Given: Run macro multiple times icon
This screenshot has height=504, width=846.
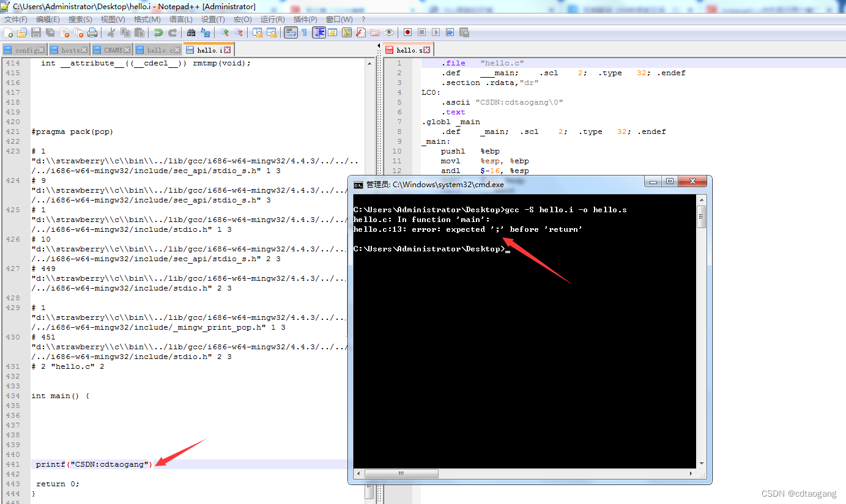Looking at the screenshot, I should coord(450,32).
